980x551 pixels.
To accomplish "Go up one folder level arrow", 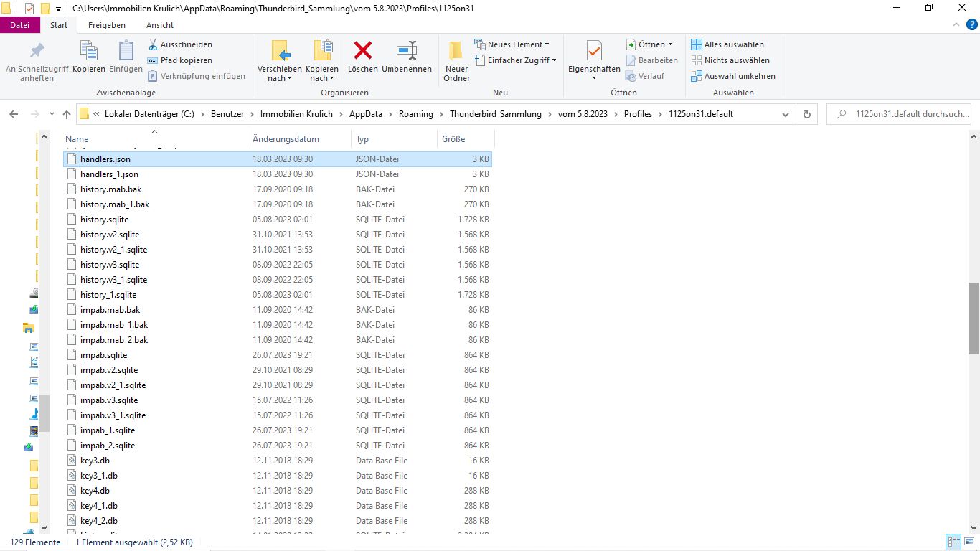I will click(67, 114).
